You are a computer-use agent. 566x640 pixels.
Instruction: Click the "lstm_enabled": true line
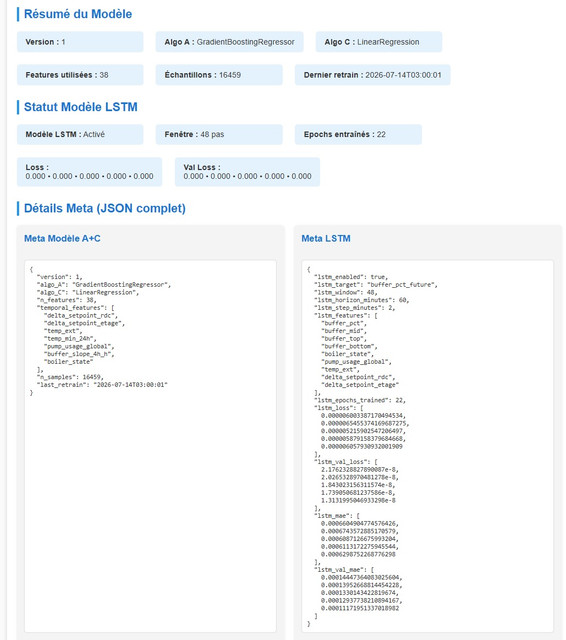tap(351, 277)
